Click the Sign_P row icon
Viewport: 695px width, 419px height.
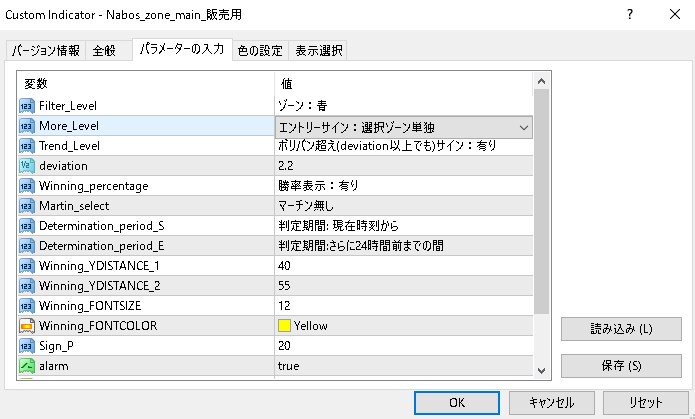tap(27, 346)
